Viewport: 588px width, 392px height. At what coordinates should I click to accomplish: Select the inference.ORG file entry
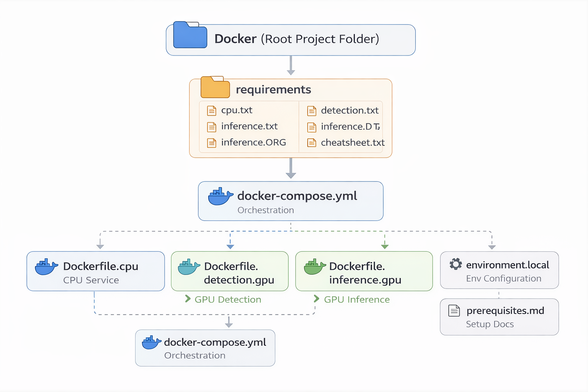pyautogui.click(x=254, y=142)
